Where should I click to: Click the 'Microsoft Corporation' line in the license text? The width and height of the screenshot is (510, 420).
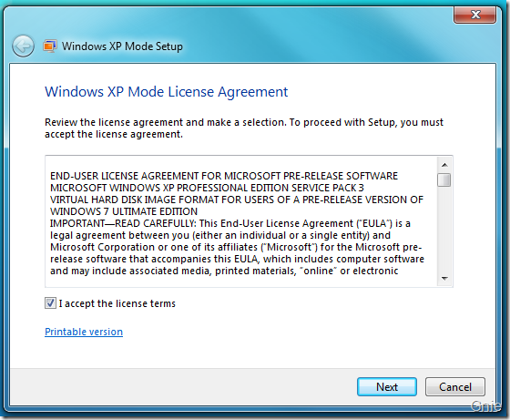coord(236,247)
